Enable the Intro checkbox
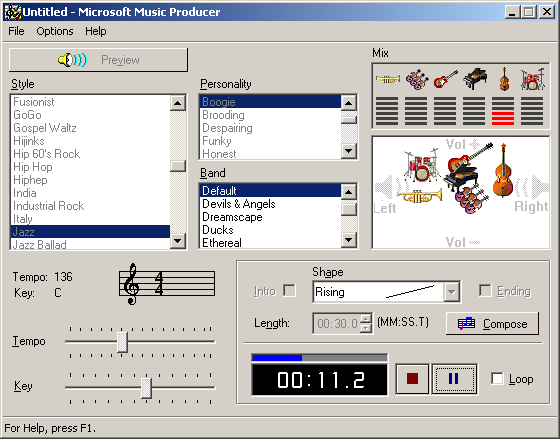Image resolution: width=560 pixels, height=439 pixels. pos(289,290)
